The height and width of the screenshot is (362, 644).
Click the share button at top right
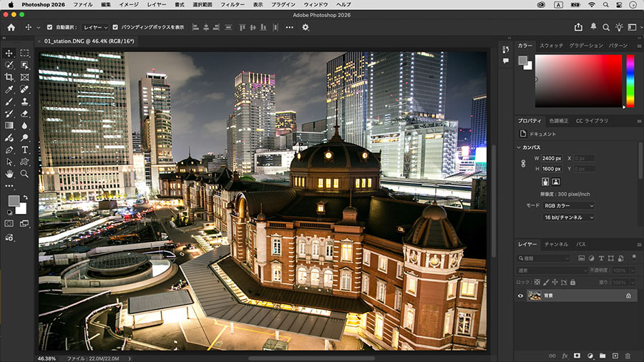point(578,27)
